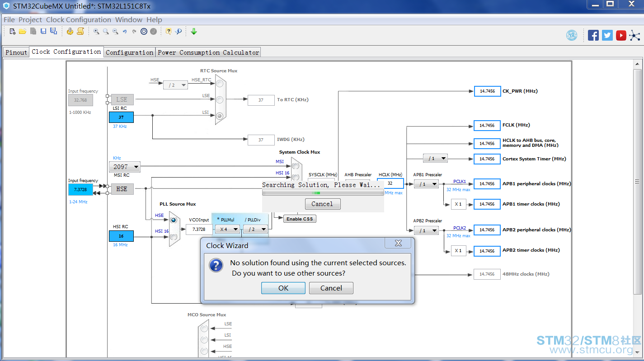Open the Clock Configuration menu
The height and width of the screenshot is (361, 644).
(79, 20)
